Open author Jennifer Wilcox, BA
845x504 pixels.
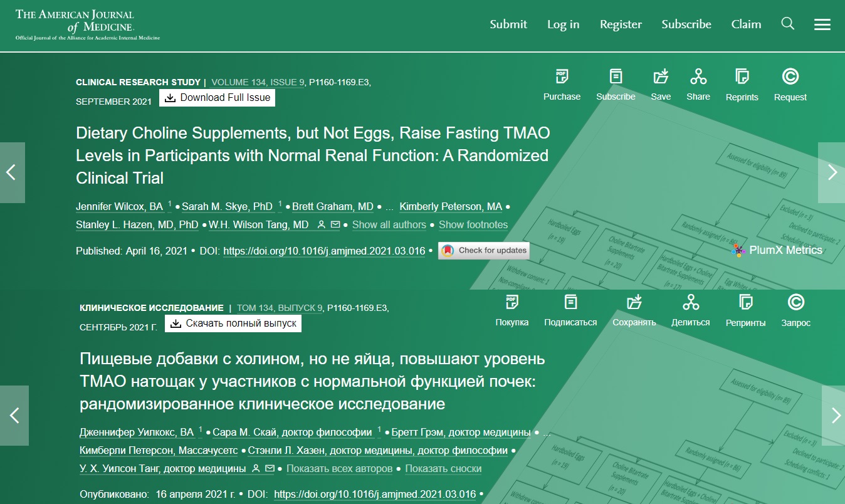click(119, 206)
